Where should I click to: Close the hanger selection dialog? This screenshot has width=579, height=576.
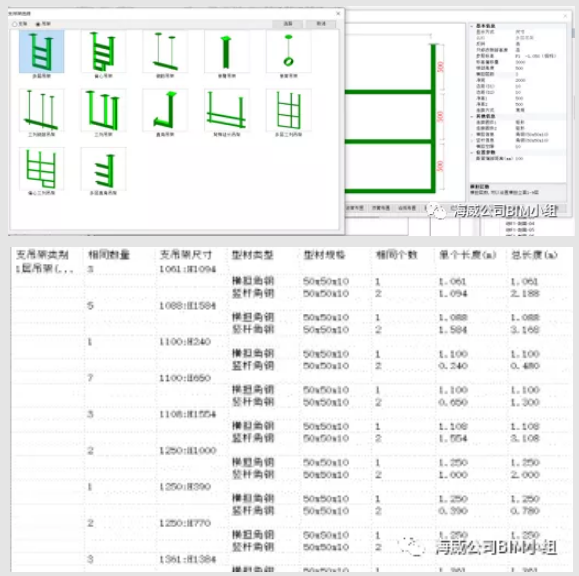click(x=338, y=13)
